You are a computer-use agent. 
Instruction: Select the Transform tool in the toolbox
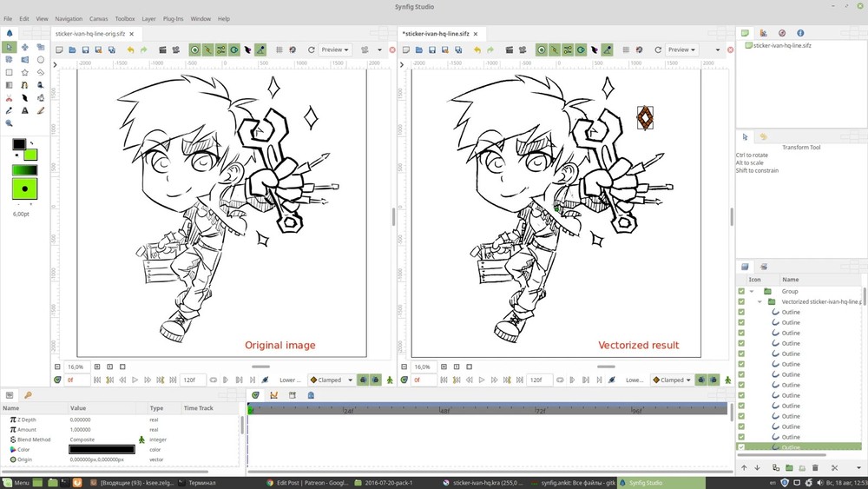tap(10, 47)
